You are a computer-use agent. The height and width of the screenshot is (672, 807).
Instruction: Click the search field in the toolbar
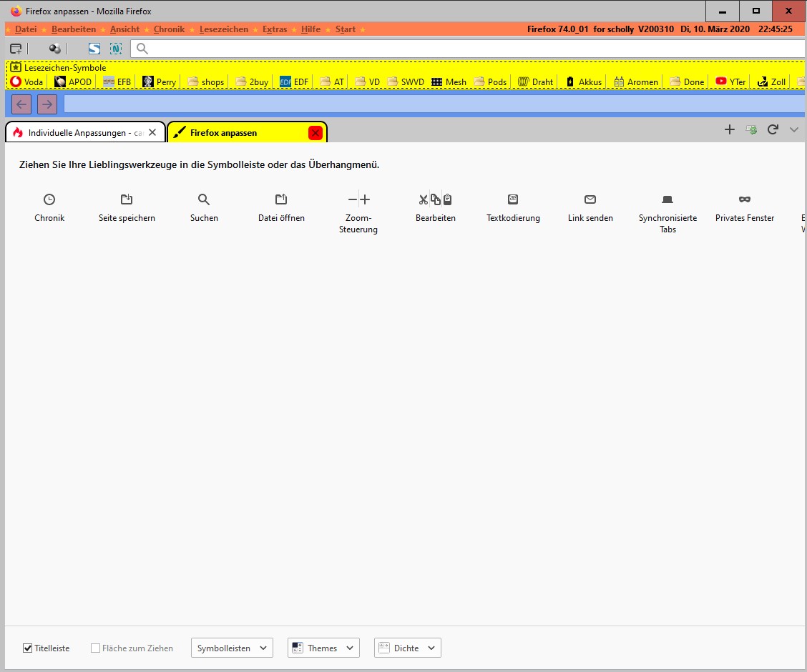(x=469, y=49)
